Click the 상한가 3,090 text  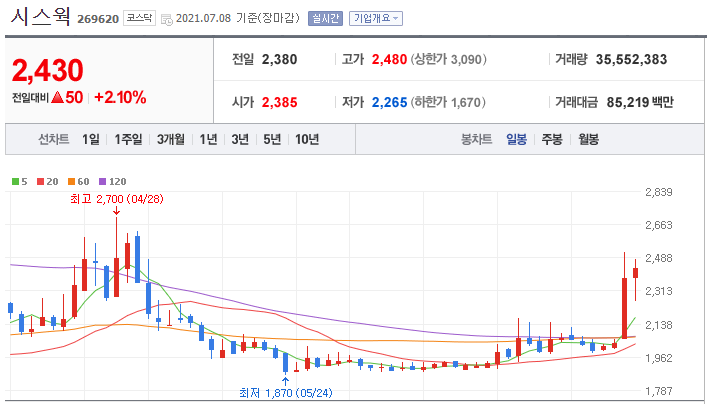click(x=449, y=60)
